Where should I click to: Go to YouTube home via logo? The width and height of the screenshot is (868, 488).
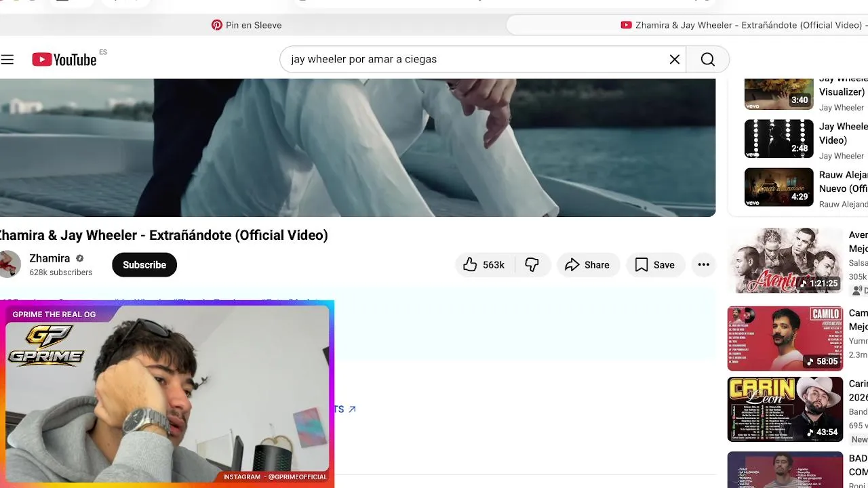(x=64, y=60)
